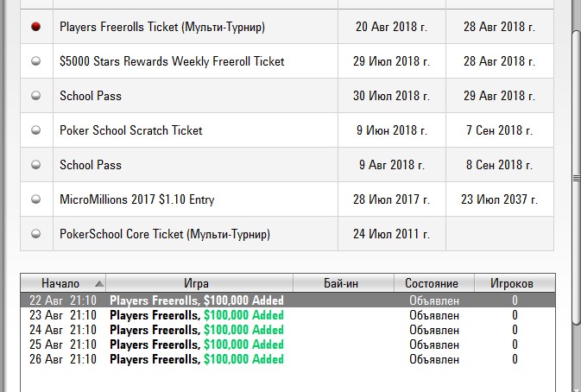Select the 22 Авг 21:10 Players Freerolls tournament

pos(287,300)
